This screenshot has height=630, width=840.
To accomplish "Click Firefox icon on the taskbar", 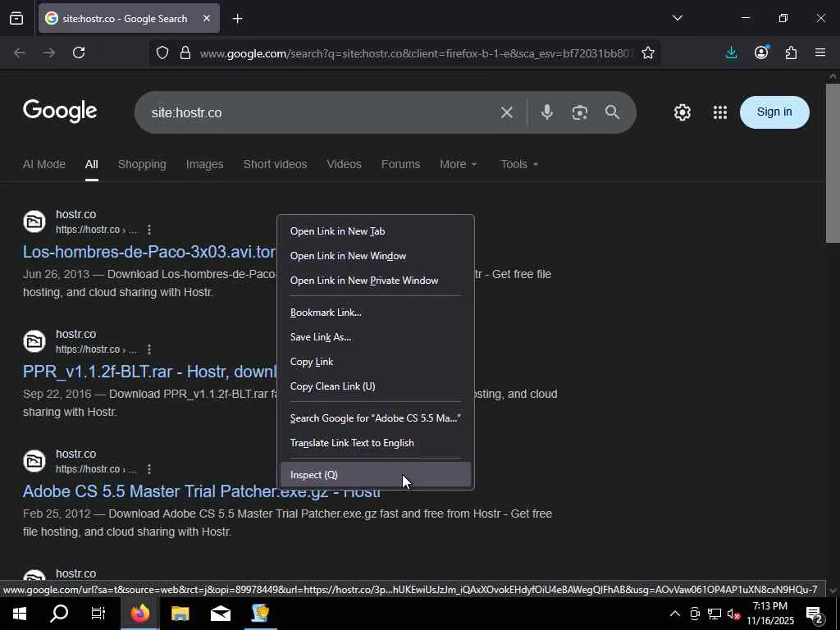I will [x=139, y=614].
